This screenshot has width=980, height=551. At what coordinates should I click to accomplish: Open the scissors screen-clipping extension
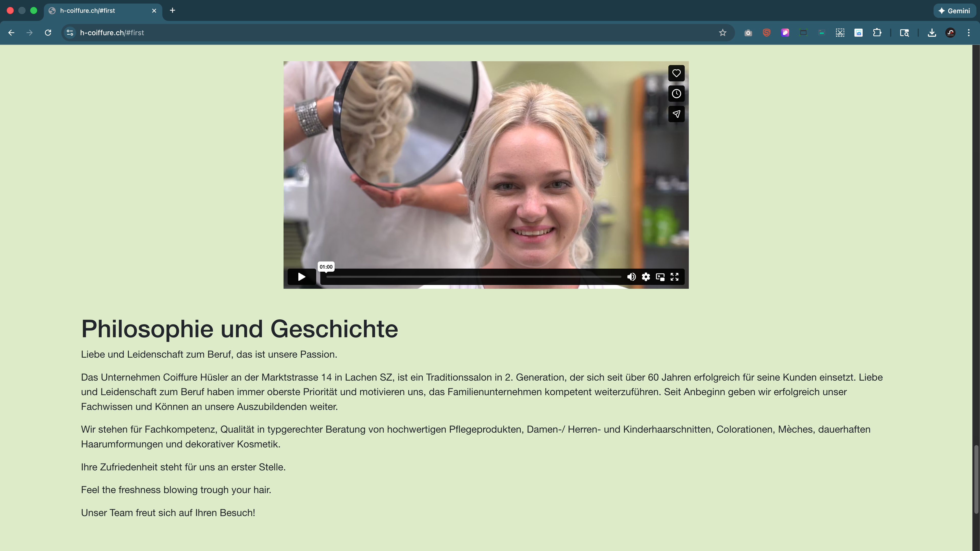[840, 33]
